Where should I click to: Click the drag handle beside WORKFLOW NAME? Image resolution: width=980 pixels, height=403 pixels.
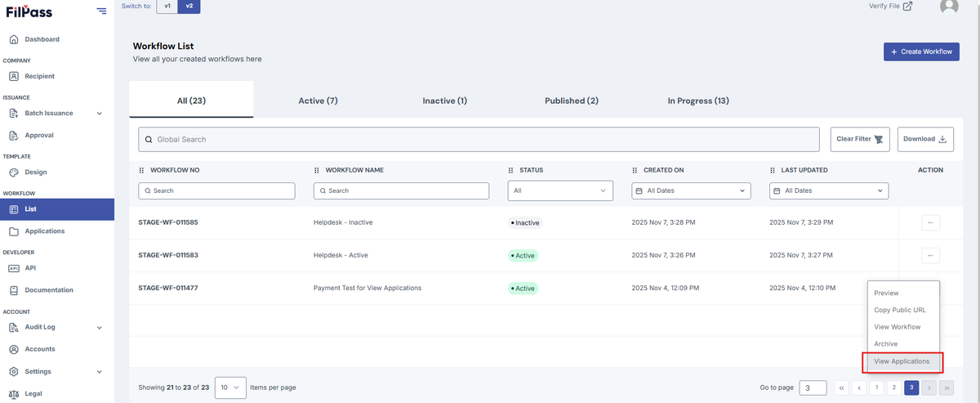(316, 170)
